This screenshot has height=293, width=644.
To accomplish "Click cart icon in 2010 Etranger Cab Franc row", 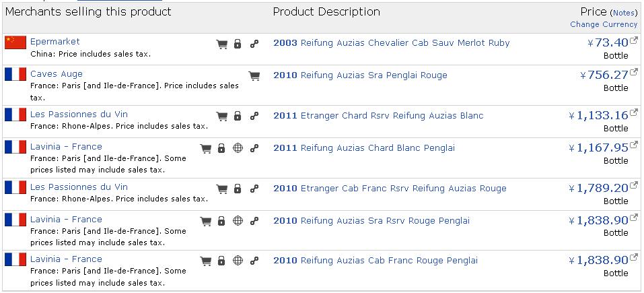I will pos(221,189).
